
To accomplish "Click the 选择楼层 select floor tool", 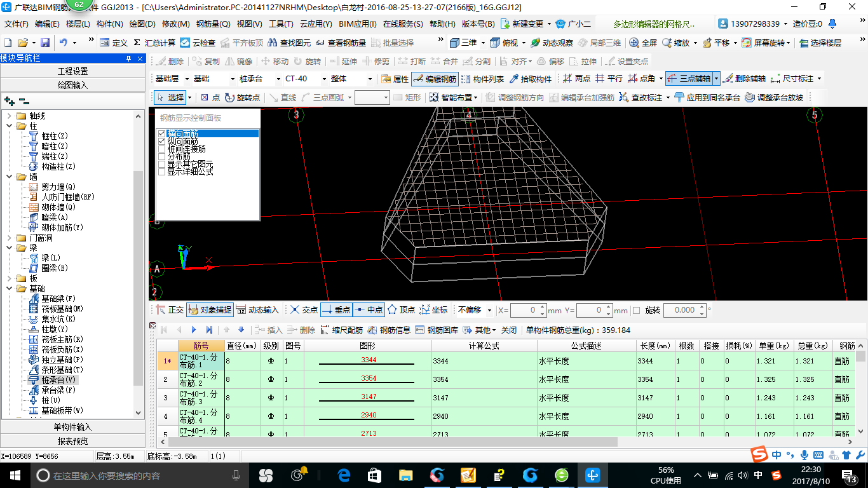I will [x=820, y=43].
